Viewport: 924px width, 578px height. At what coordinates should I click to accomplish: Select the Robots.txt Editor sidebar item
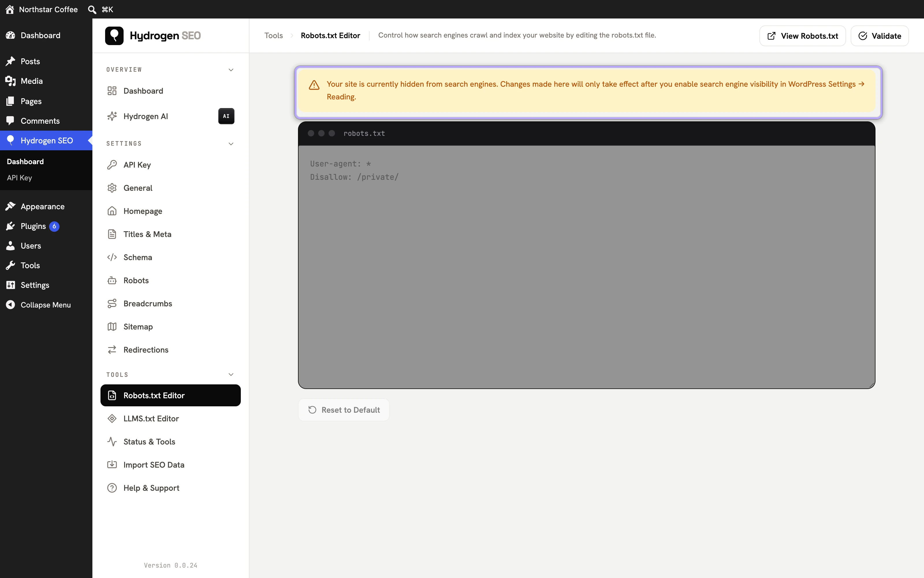171,395
